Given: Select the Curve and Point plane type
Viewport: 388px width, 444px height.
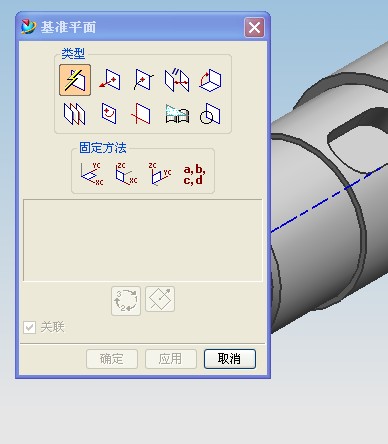Looking at the screenshot, I should tap(109, 114).
